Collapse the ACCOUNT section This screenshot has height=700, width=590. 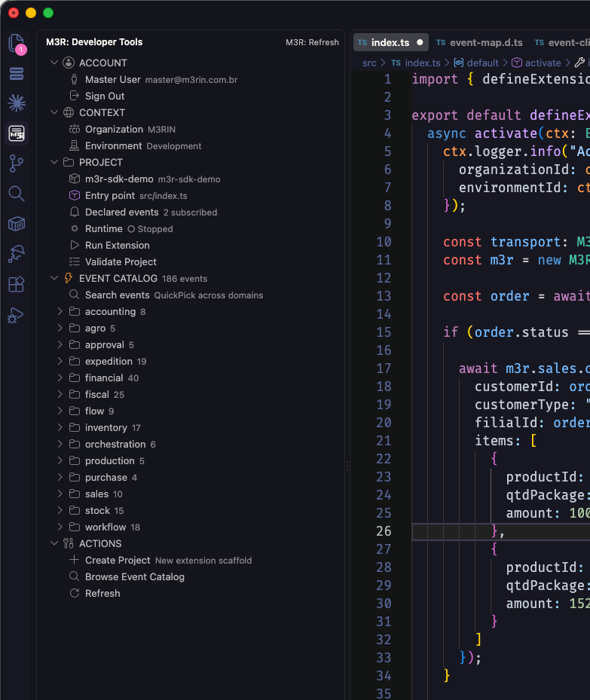pos(54,63)
